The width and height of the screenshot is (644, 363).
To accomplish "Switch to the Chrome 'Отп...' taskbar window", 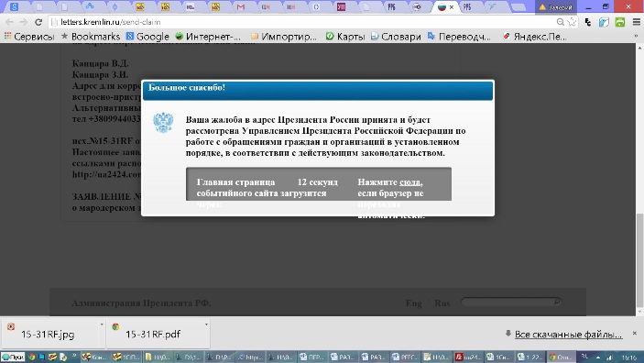I will pyautogui.click(x=561, y=357).
